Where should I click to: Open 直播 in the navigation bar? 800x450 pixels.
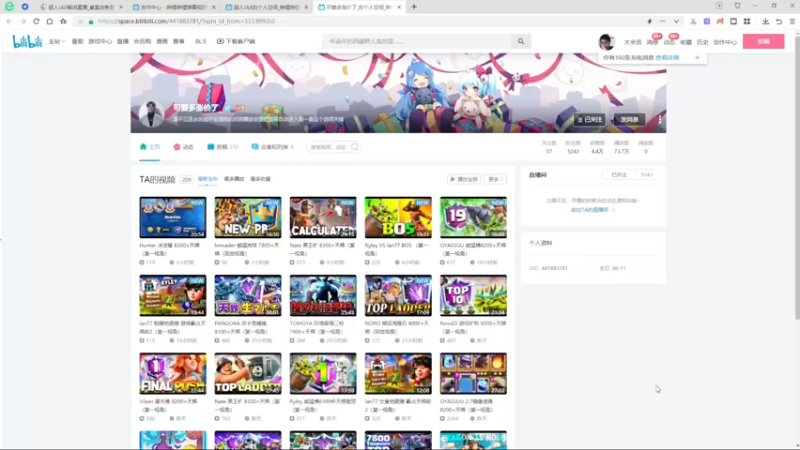click(122, 41)
